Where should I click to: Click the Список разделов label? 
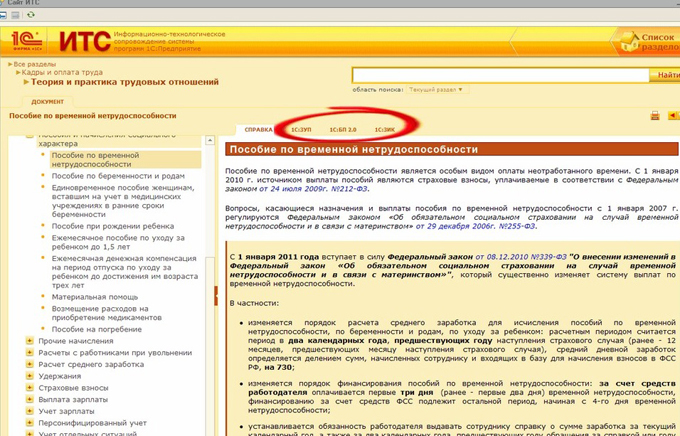[x=660, y=42]
